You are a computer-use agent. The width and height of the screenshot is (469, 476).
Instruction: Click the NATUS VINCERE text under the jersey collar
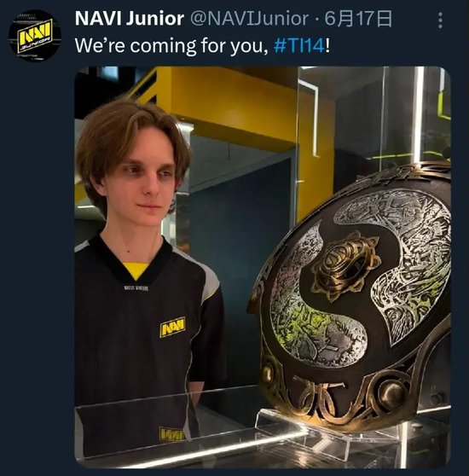(x=136, y=287)
